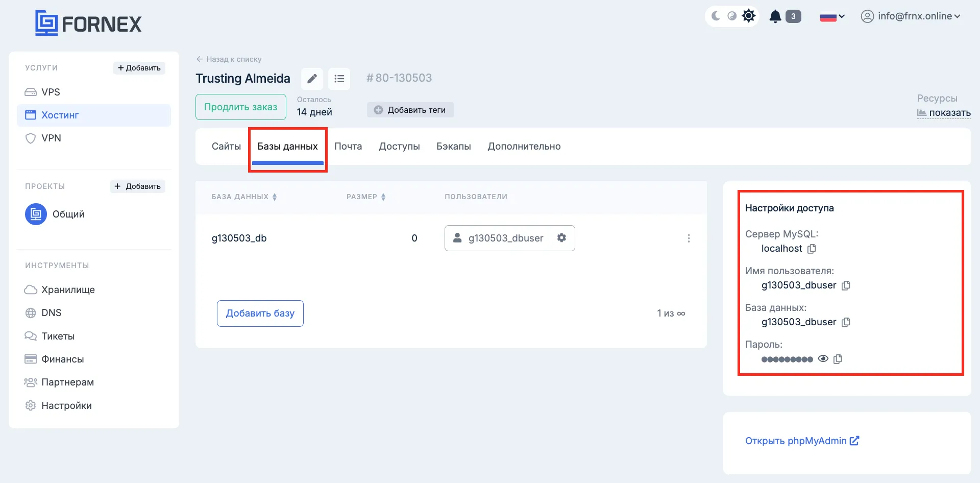Image resolution: width=980 pixels, height=483 pixels.
Task: Select VPS in the services sidebar
Action: [x=51, y=92]
